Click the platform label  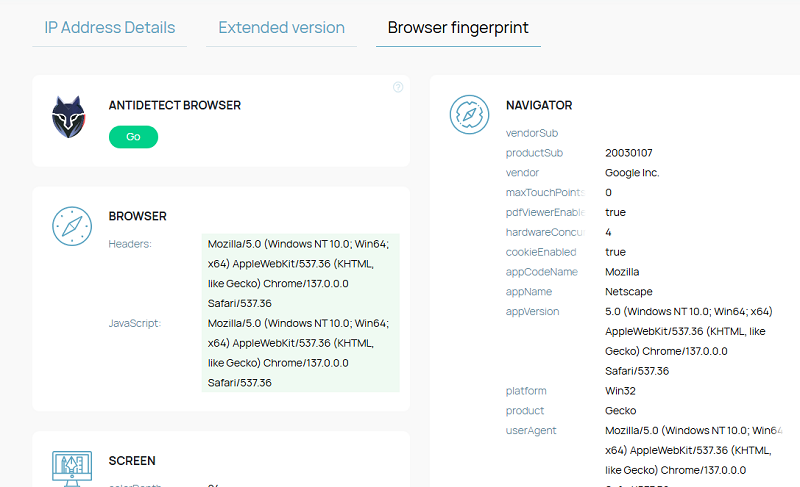[x=526, y=391]
